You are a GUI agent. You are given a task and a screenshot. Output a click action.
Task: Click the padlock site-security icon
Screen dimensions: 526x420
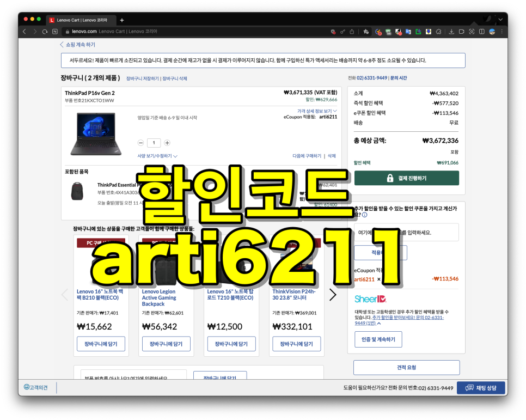(68, 32)
